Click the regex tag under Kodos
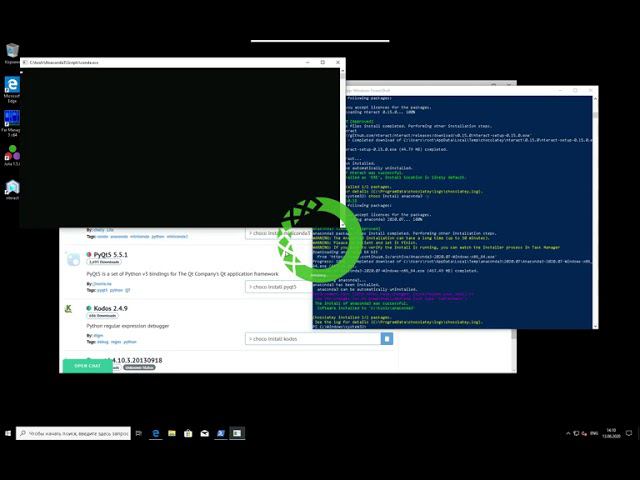This screenshot has height=480, width=640. point(116,342)
